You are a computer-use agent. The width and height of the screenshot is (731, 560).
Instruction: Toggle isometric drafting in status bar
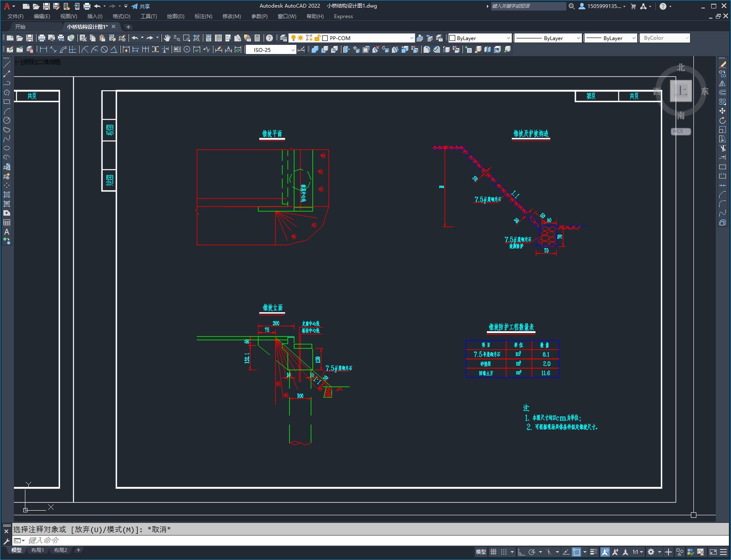click(549, 552)
